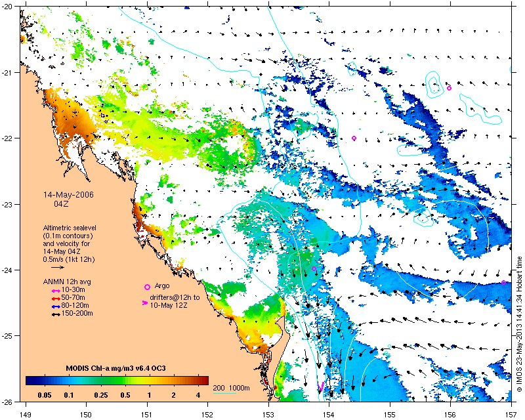Click the '157' longitude axis label
The height and width of the screenshot is (420, 525).
click(511, 415)
